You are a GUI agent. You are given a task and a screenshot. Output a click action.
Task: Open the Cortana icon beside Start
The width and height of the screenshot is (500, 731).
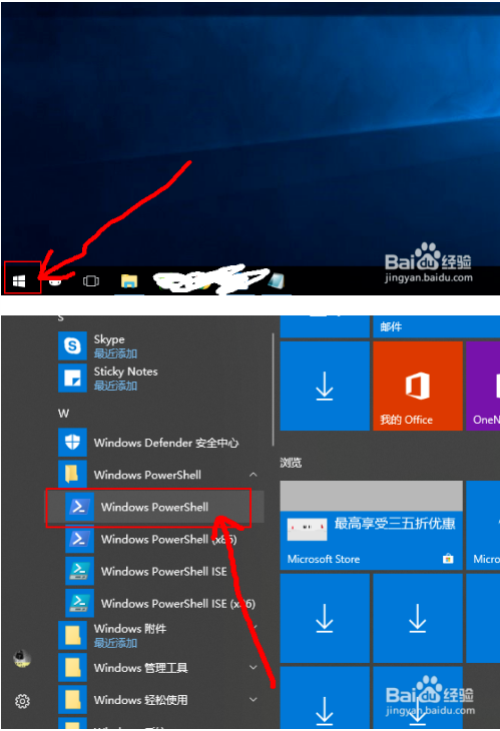[x=55, y=281]
